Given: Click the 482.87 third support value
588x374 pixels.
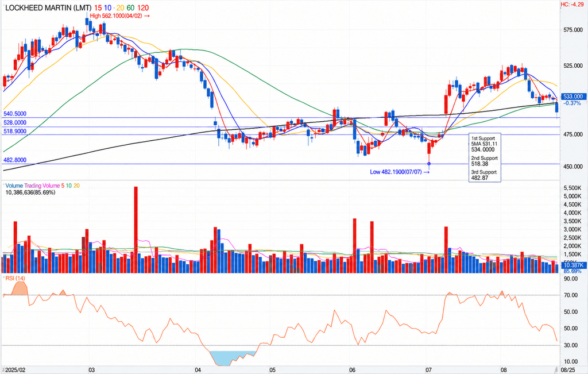Looking at the screenshot, I should [479, 178].
